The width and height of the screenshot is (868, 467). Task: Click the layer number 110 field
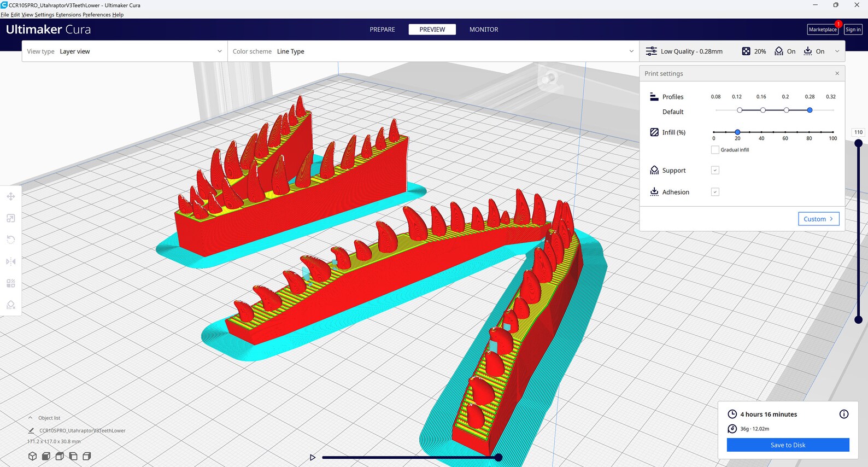tap(859, 132)
